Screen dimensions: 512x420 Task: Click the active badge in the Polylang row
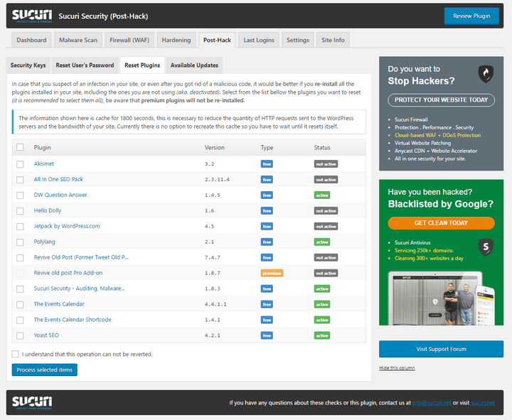click(x=322, y=242)
